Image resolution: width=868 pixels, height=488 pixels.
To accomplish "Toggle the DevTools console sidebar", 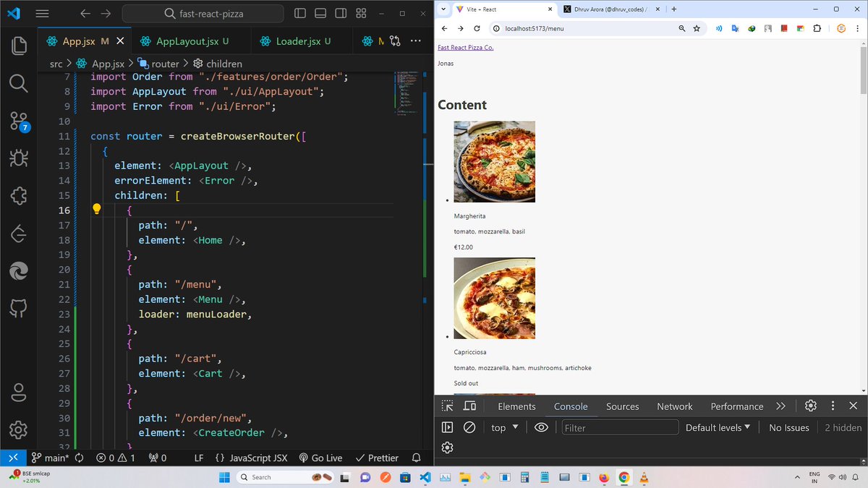I will click(x=448, y=427).
